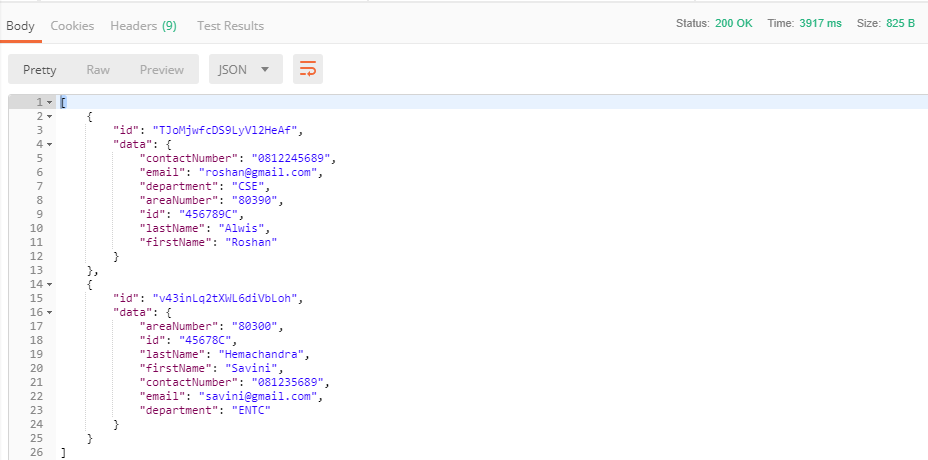Open the JSON format dropdown
This screenshot has width=928, height=460.
coord(246,69)
